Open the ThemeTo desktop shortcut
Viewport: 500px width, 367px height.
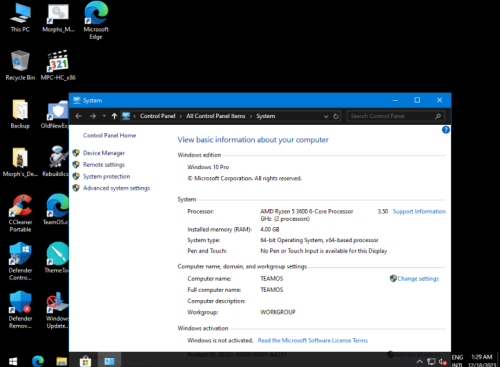57,258
